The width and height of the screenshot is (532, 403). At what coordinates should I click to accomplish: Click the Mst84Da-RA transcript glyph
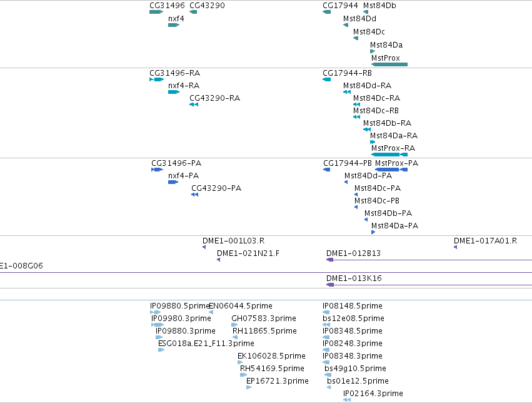pyautogui.click(x=373, y=142)
